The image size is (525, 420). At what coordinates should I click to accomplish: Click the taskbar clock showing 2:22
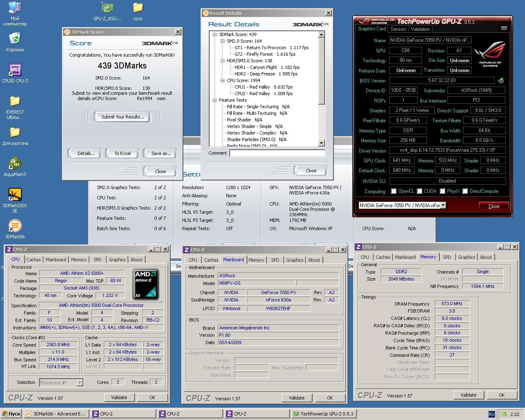[x=515, y=414]
